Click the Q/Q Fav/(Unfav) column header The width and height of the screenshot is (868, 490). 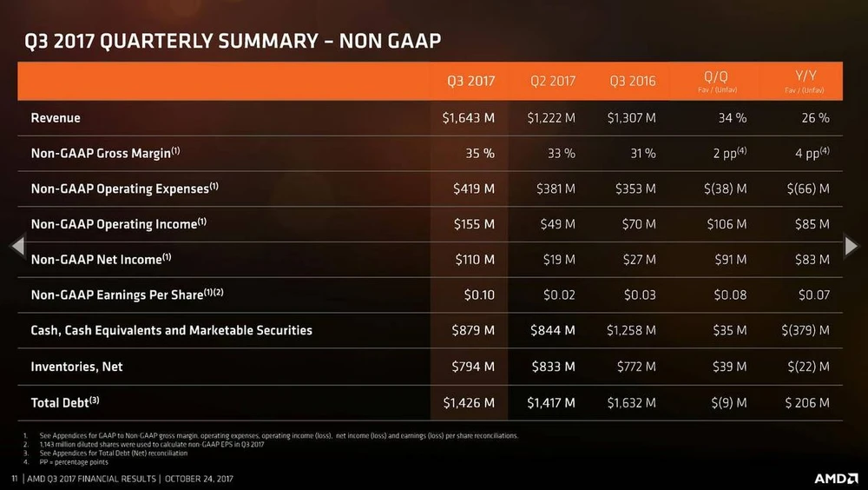pos(717,82)
